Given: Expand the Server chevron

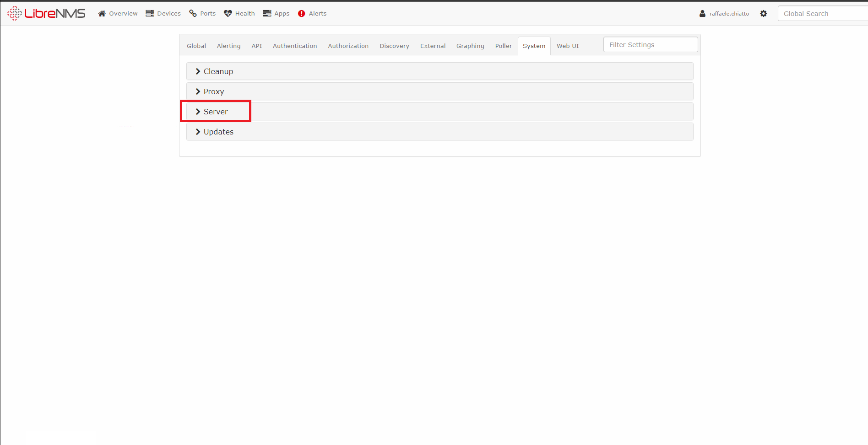Looking at the screenshot, I should [x=198, y=112].
